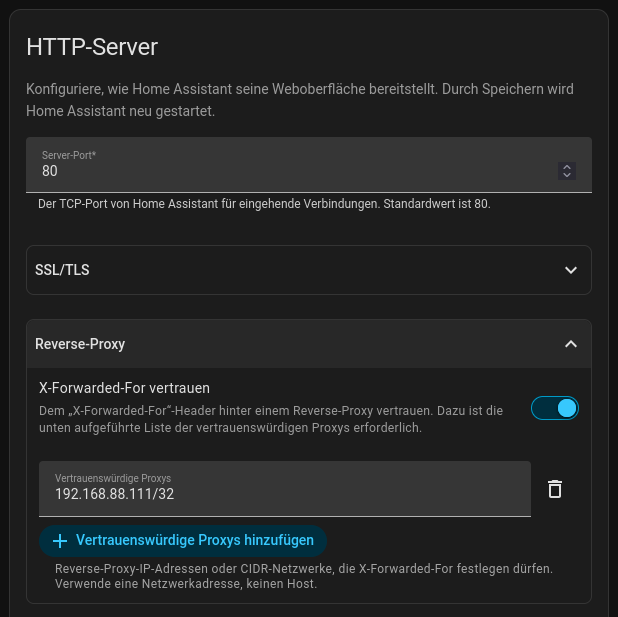Screen dimensions: 618x617
Task: Collapse the Reverse-Proxy section chevron
Action: [571, 344]
